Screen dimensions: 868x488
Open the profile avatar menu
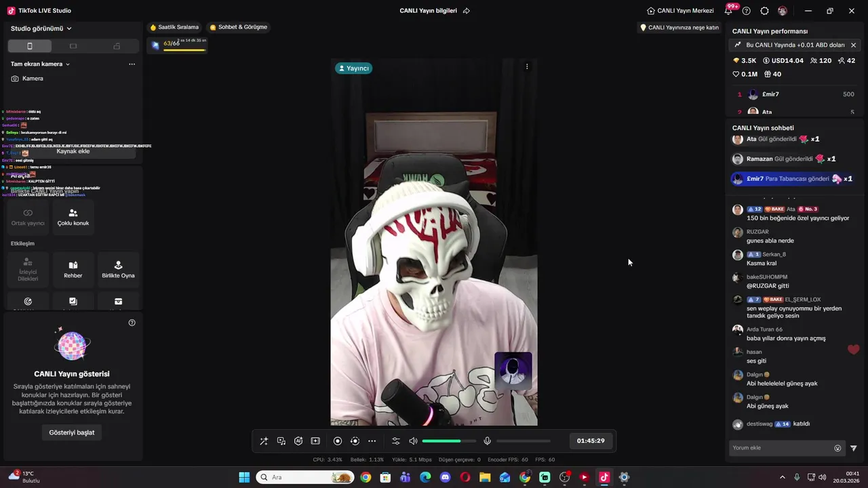[783, 11]
